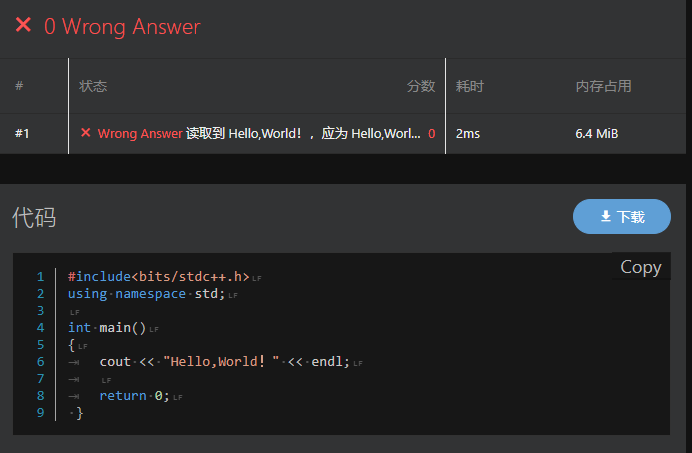Viewport: 692px width, 453px height.
Task: Select the 分数 column header
Action: (x=421, y=86)
